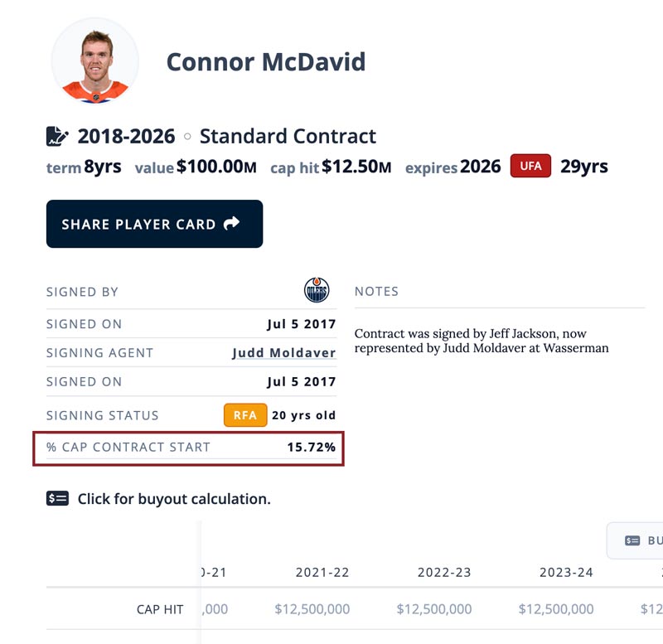Screen dimensions: 663x644
Task: Select the 2023-24 season column header
Action: pos(566,572)
